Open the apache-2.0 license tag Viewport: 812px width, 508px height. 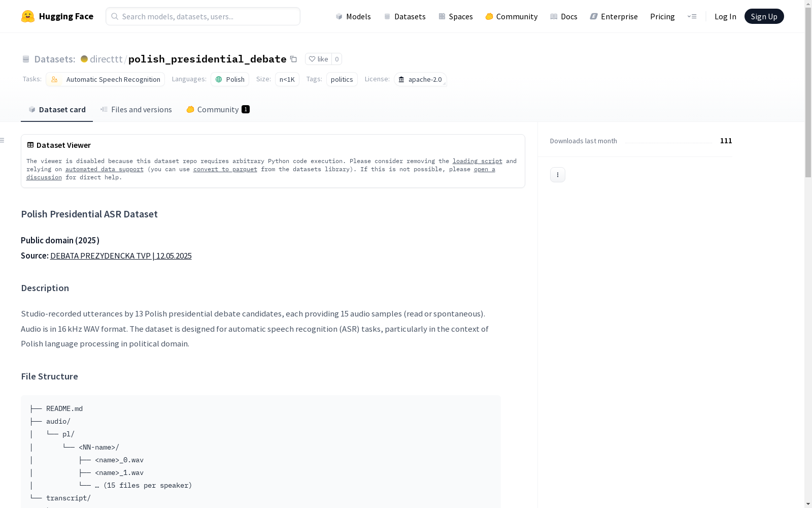(420, 79)
